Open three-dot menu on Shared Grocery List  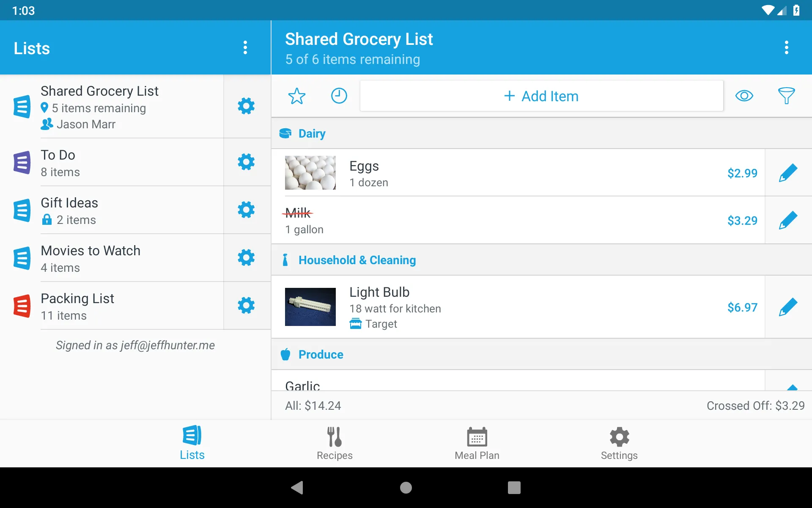[787, 48]
